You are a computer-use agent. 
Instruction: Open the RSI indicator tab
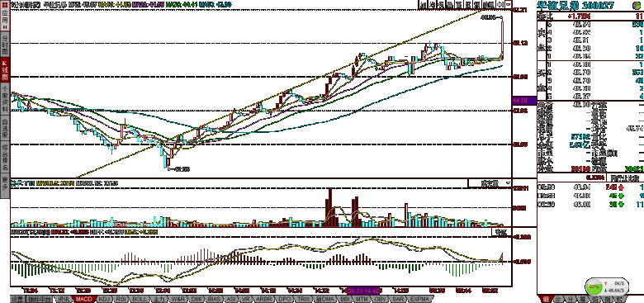(121, 300)
